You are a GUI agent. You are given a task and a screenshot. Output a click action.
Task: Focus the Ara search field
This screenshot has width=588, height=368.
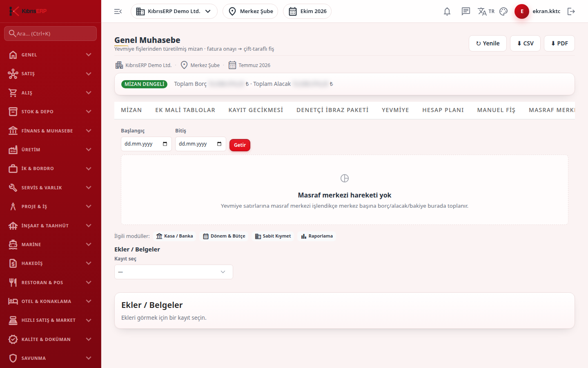point(51,34)
